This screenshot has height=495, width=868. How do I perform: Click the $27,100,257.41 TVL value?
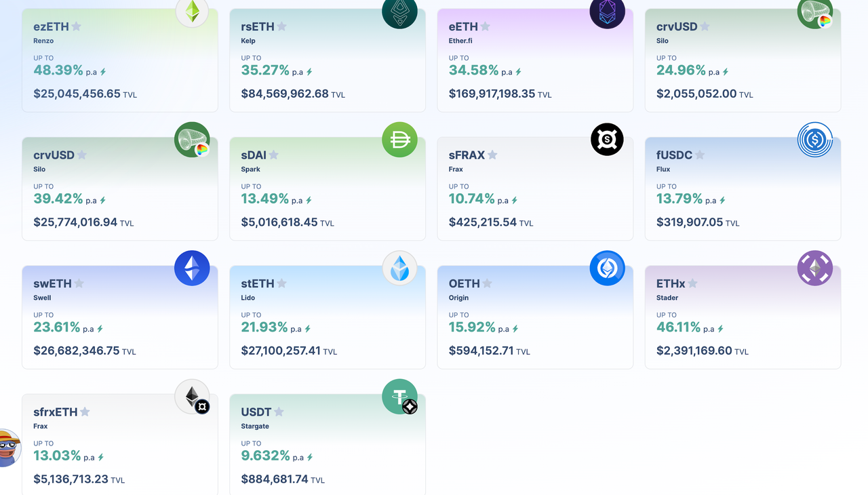click(x=281, y=351)
